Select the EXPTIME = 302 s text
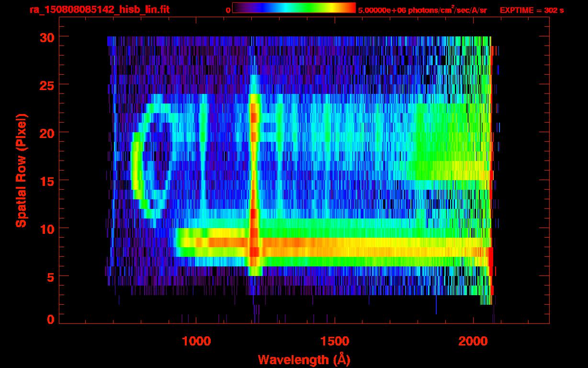 tap(531, 10)
